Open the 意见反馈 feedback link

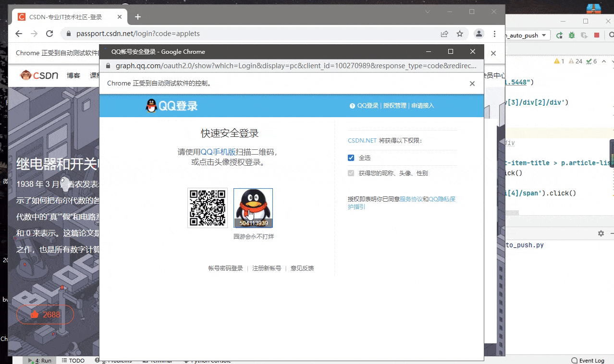(x=302, y=268)
